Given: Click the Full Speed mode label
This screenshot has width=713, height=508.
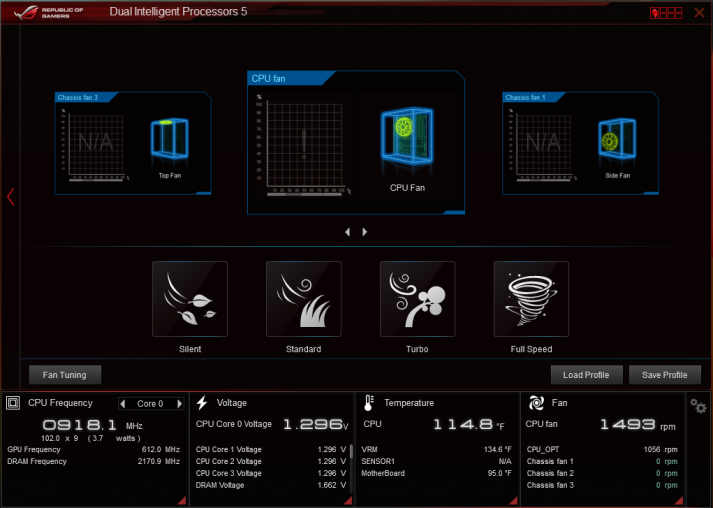Looking at the screenshot, I should click(x=531, y=349).
